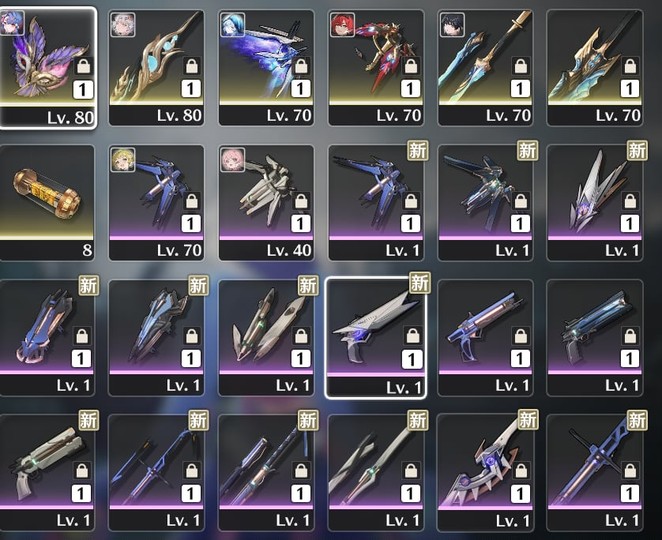Choose the spiked white broadblade with purple gem
The height and width of the screenshot is (540, 662).
485,472
